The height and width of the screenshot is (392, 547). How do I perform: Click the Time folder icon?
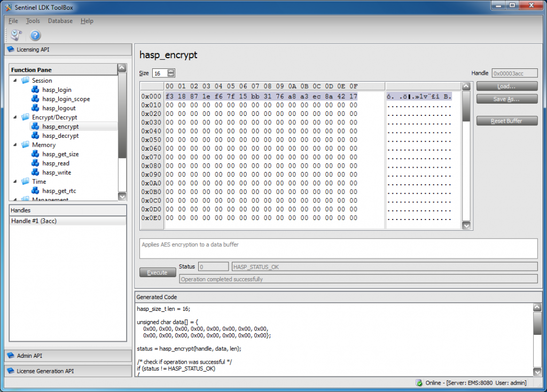tap(25, 182)
